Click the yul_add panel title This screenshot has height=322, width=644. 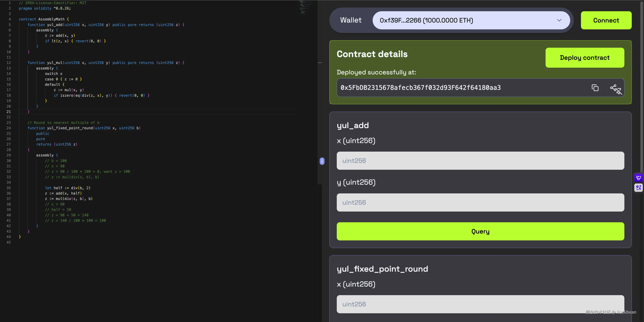[x=353, y=125]
